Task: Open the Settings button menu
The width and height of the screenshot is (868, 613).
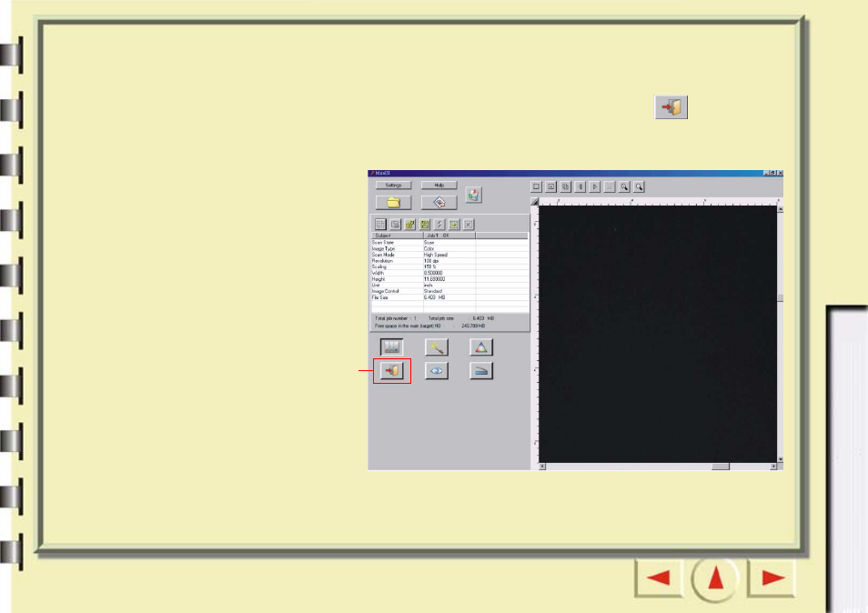Action: 394,186
